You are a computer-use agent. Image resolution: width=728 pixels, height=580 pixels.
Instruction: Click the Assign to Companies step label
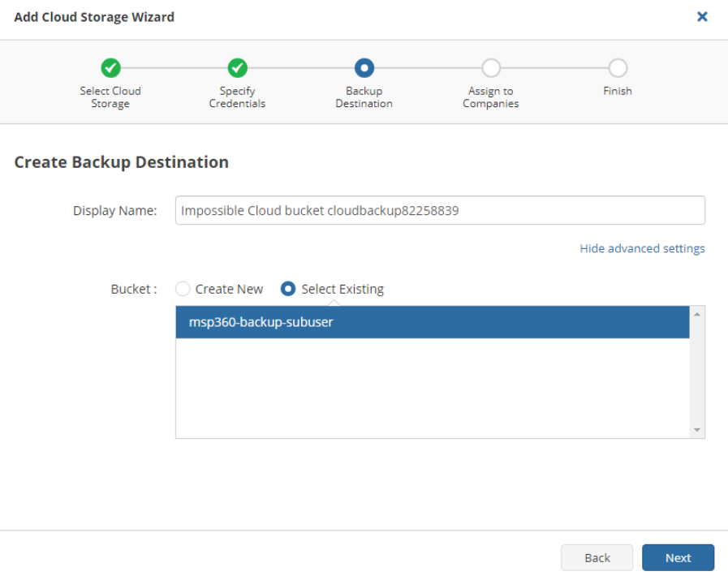[491, 97]
